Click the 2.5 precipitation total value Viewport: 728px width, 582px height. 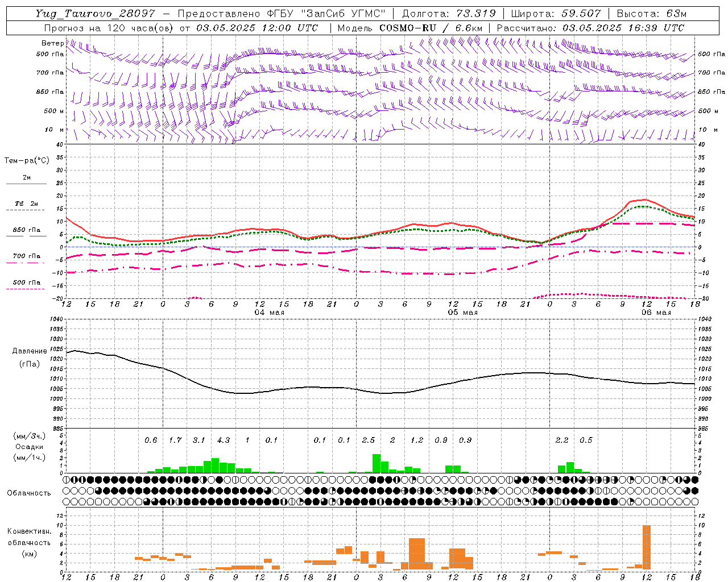369,440
